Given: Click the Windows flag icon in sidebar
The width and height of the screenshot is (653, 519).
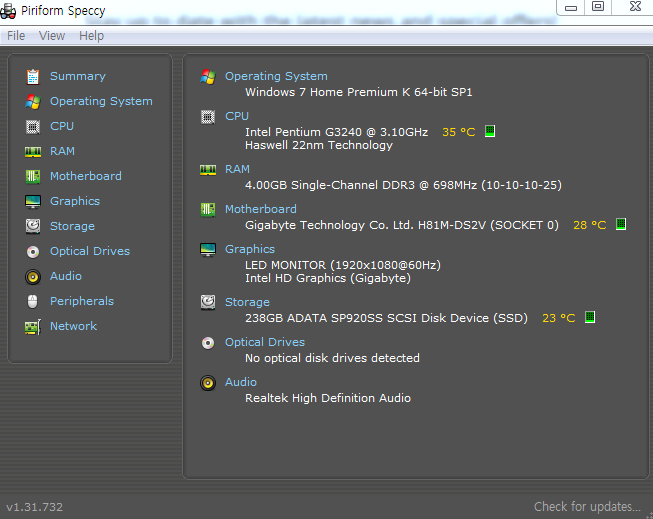Looking at the screenshot, I should [x=33, y=102].
